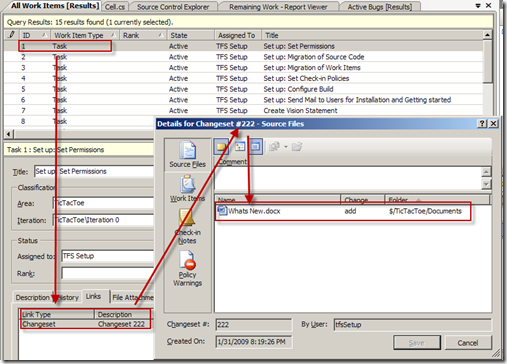Select row 'Set up: Configure Build'
Screen dimensions: 507x364
point(243,89)
